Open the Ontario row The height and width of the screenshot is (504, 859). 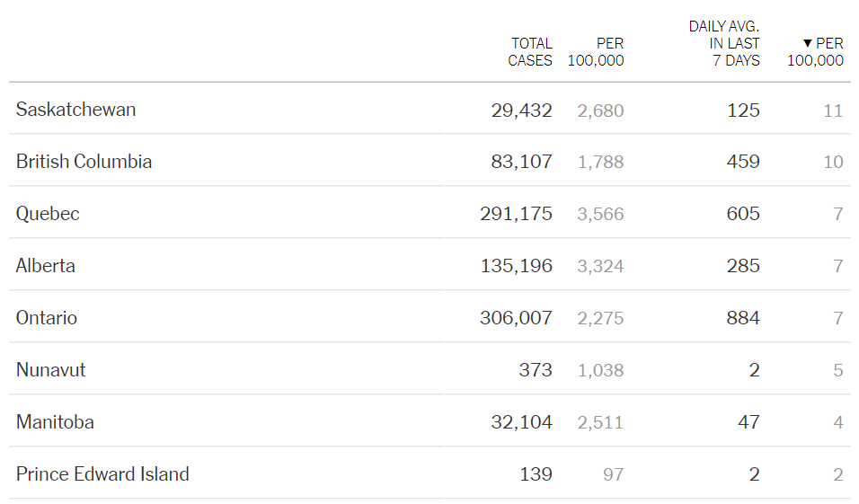pos(47,318)
